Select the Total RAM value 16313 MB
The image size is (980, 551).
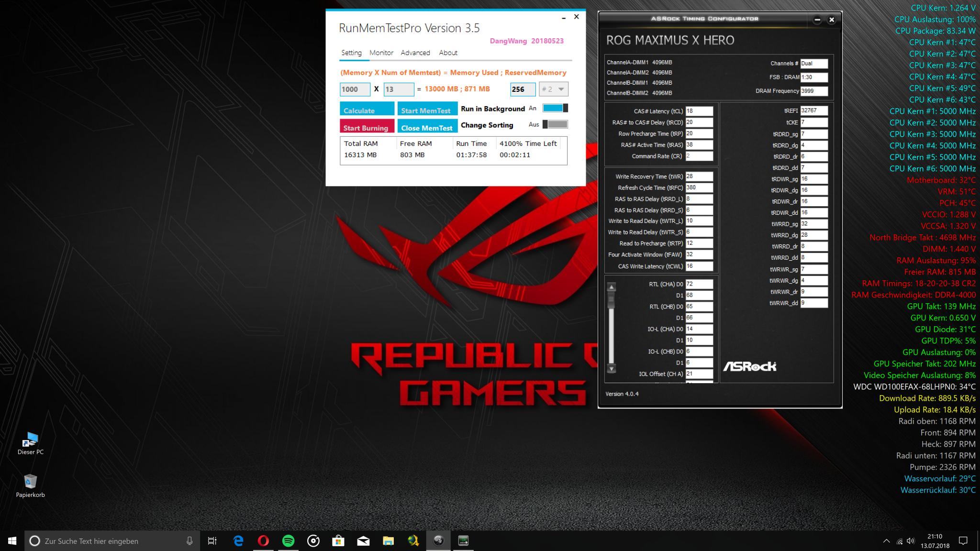(x=360, y=155)
